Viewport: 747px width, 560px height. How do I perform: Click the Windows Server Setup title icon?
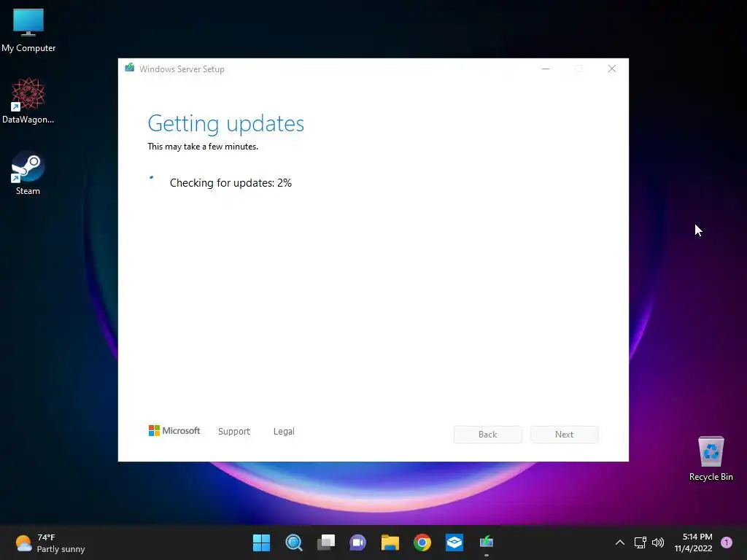pyautogui.click(x=130, y=68)
